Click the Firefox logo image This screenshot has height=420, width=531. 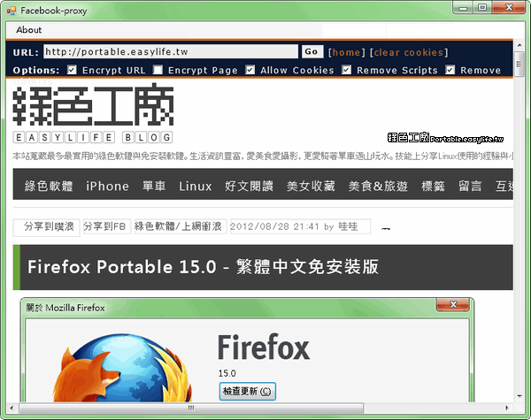click(x=123, y=368)
